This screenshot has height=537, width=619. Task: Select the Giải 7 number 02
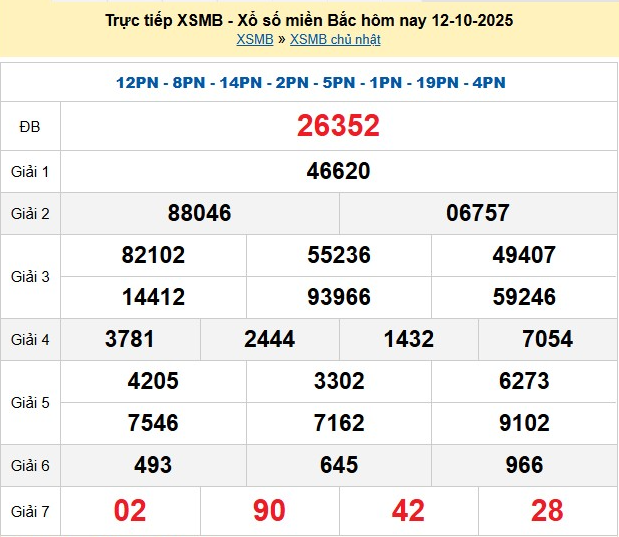[130, 511]
